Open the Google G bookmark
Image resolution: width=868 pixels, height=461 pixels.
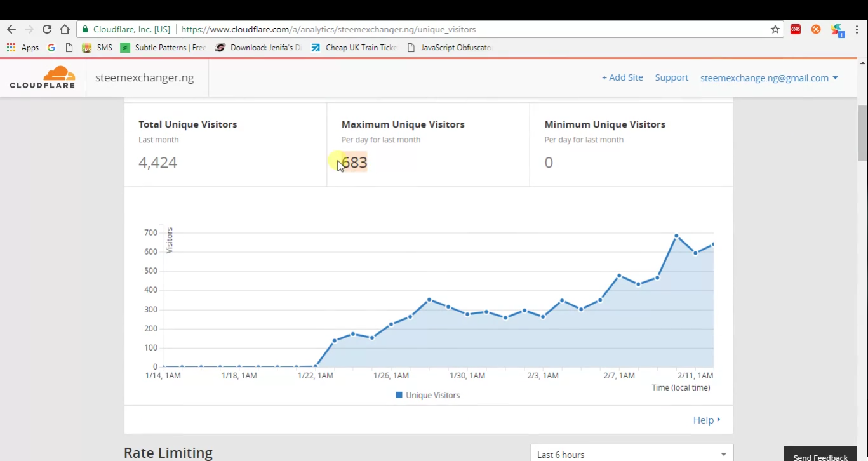pyautogui.click(x=51, y=48)
